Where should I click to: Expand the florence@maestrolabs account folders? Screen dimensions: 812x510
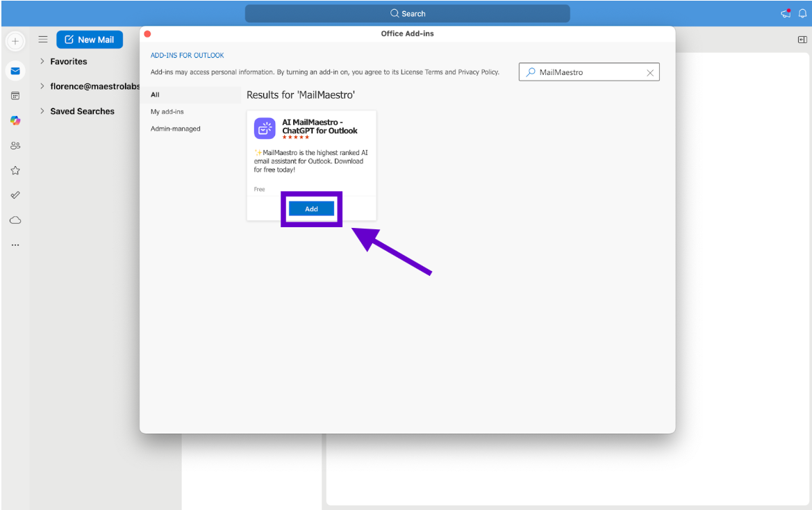[42, 86]
